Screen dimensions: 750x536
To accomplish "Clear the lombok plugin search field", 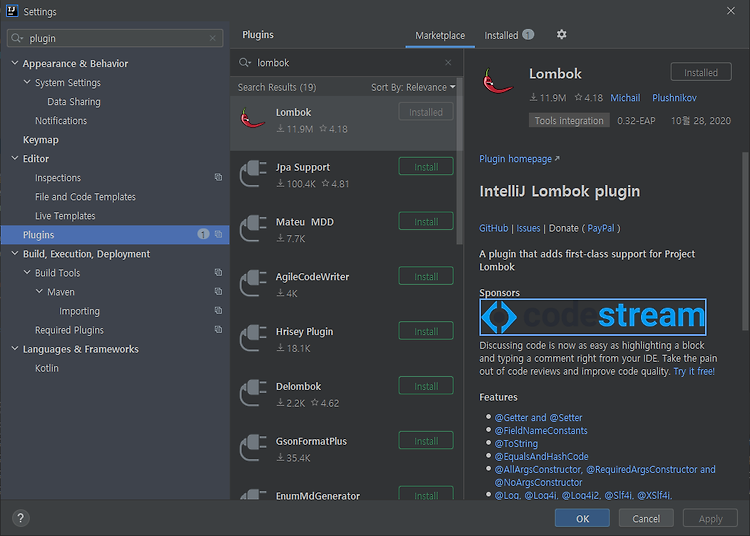I will click(448, 63).
